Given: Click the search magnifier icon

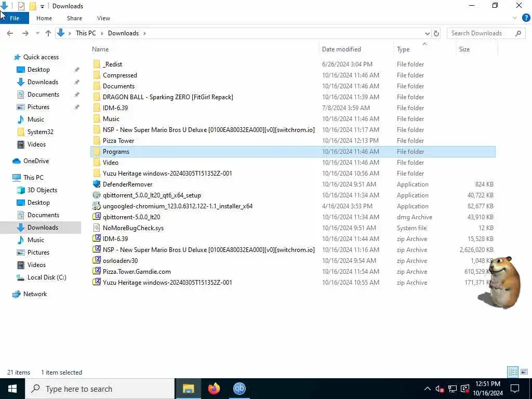Looking at the screenshot, I should [x=518, y=33].
